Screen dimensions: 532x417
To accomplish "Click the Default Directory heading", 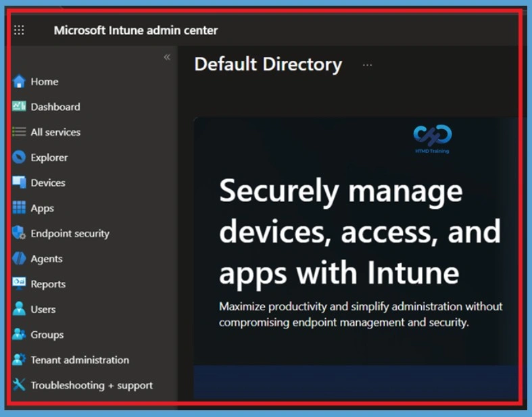I will tap(268, 64).
